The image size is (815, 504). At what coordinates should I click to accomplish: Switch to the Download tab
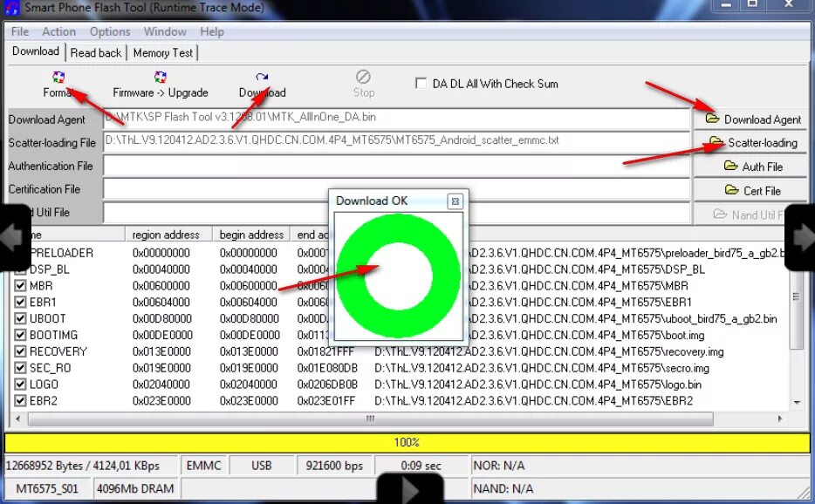[x=36, y=51]
